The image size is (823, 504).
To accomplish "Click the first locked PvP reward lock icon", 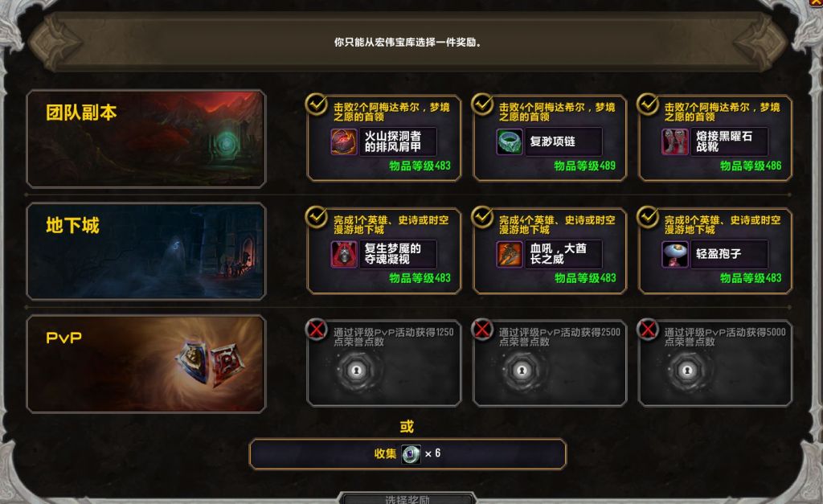I will point(356,371).
